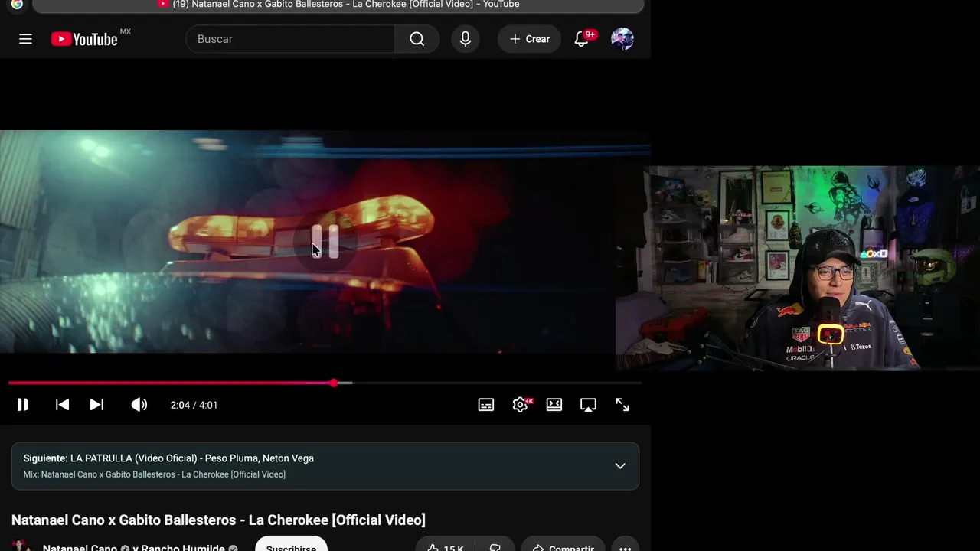This screenshot has width=980, height=551.
Task: Share the video with Compartir
Action: 563,545
